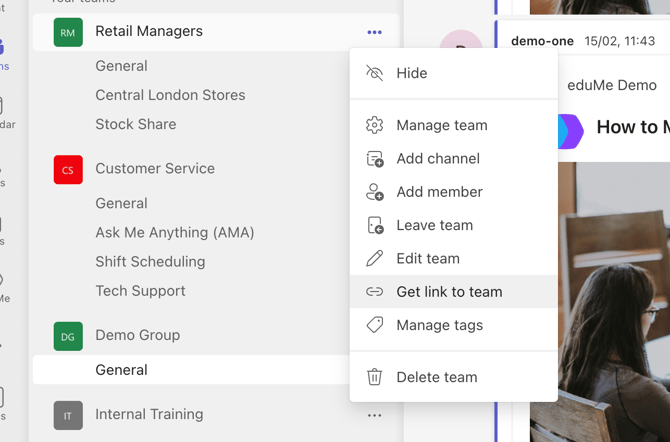Open Internal Training more options ellipsis

coord(374,415)
